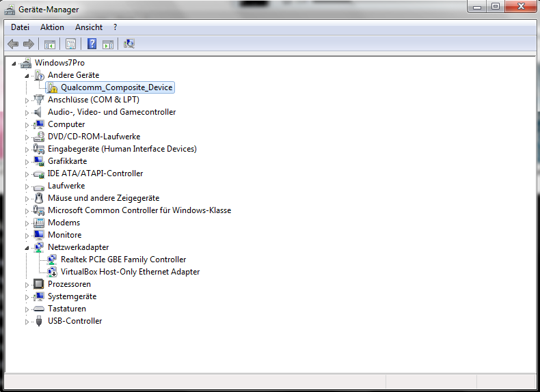Toggle the console tree pane icon

pyautogui.click(x=50, y=44)
